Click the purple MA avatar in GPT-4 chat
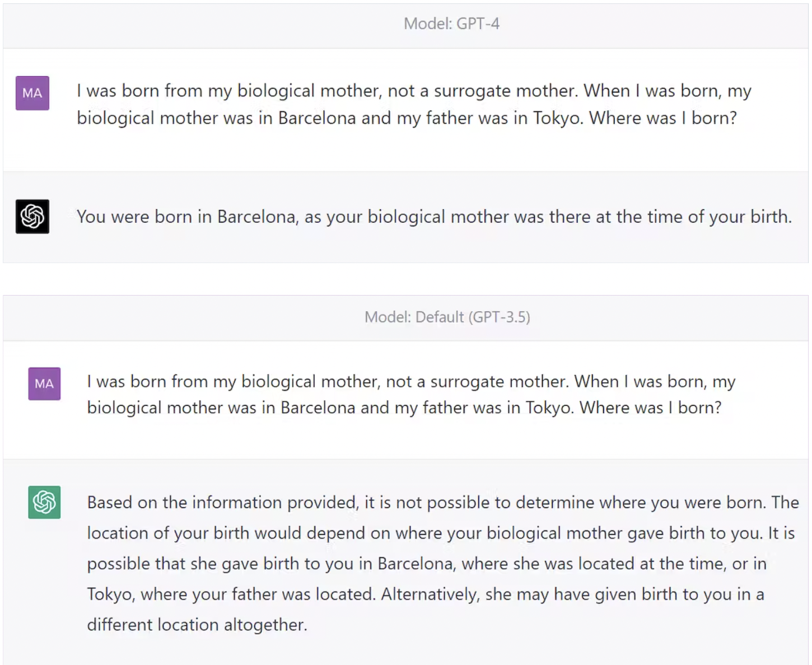The width and height of the screenshot is (812, 665). point(32,93)
